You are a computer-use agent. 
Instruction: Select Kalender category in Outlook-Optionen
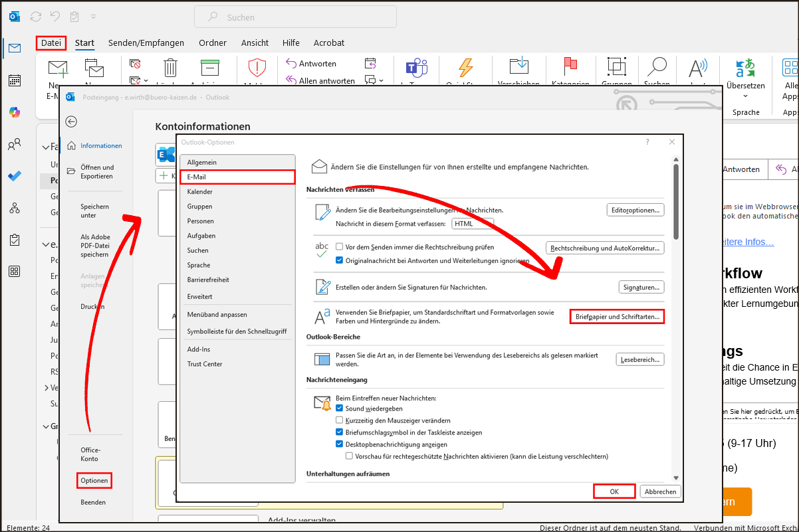[x=237, y=191]
